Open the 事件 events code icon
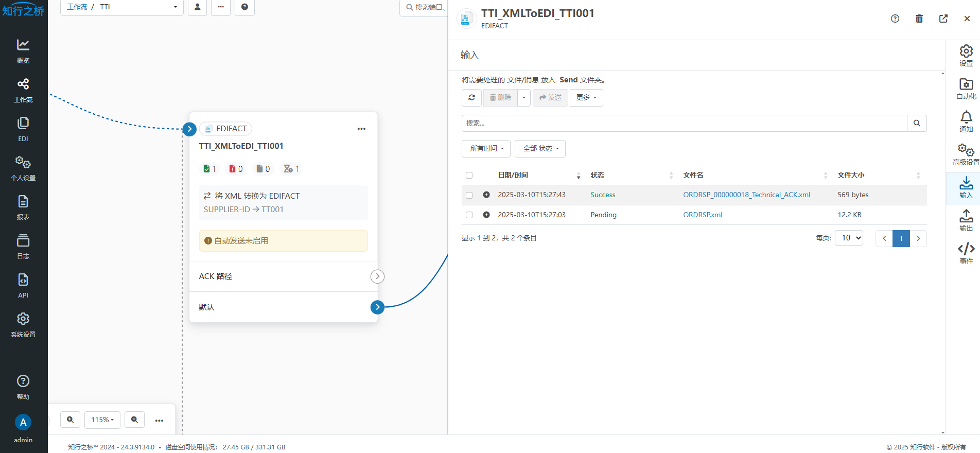 click(x=966, y=253)
